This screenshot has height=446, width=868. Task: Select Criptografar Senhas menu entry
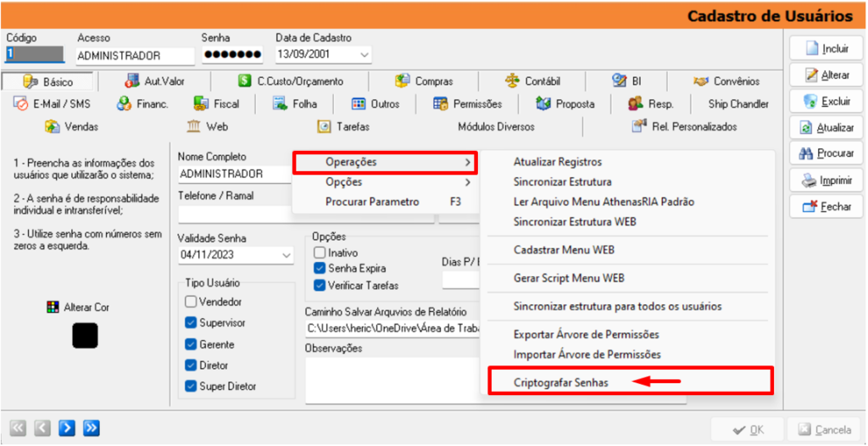pos(560,382)
